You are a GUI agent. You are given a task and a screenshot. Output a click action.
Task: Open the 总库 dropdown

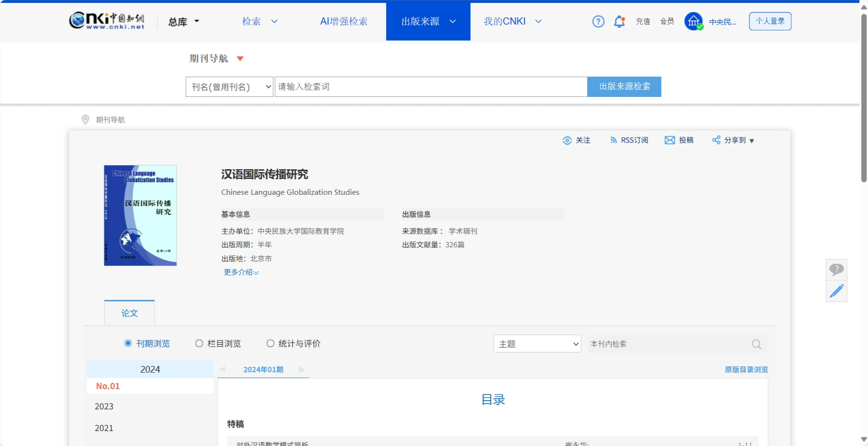[184, 22]
